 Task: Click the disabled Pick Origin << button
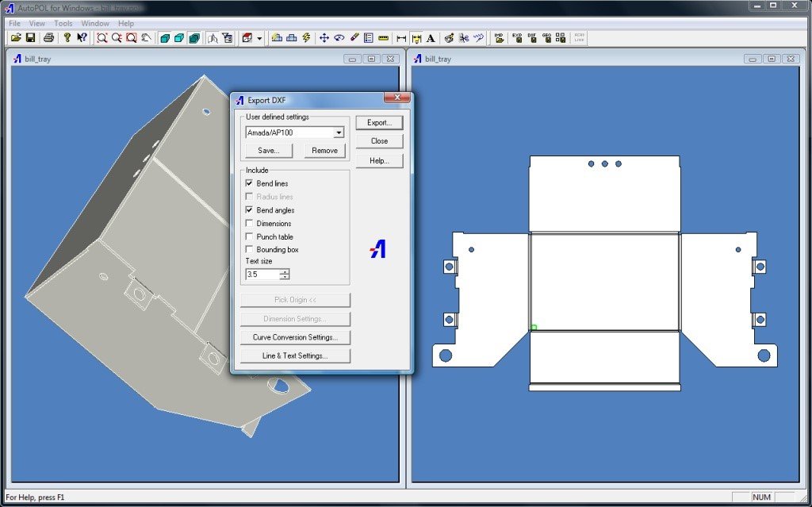coord(295,300)
